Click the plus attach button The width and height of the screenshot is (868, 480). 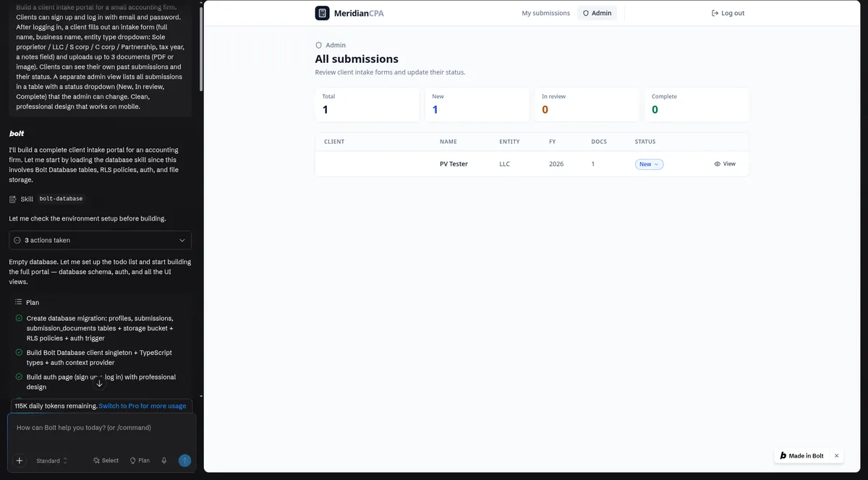(x=20, y=460)
